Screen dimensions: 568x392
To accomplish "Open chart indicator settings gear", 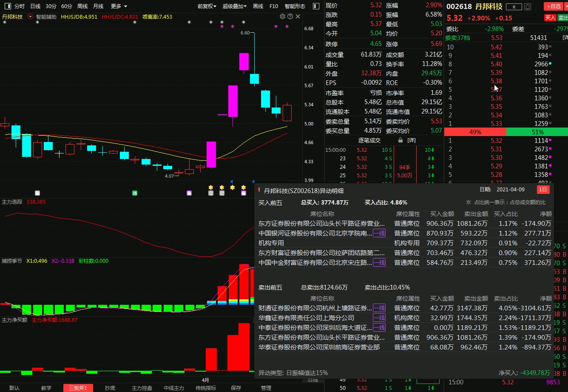I will click(282, 17).
